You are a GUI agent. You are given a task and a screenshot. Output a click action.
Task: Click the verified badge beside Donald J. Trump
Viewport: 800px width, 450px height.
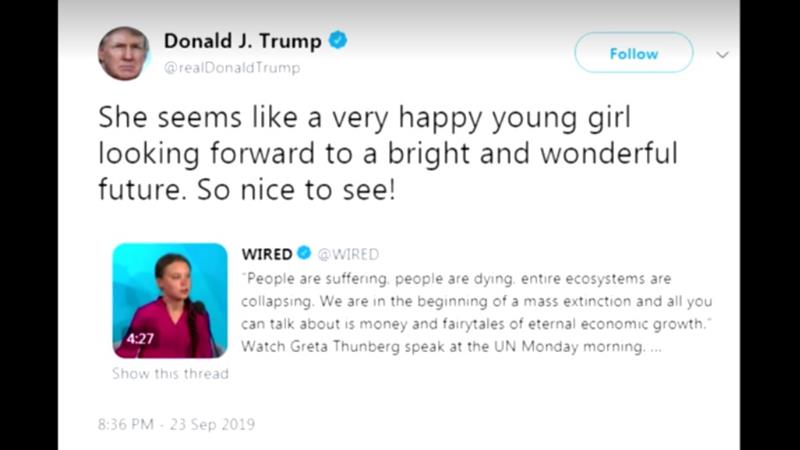point(338,42)
